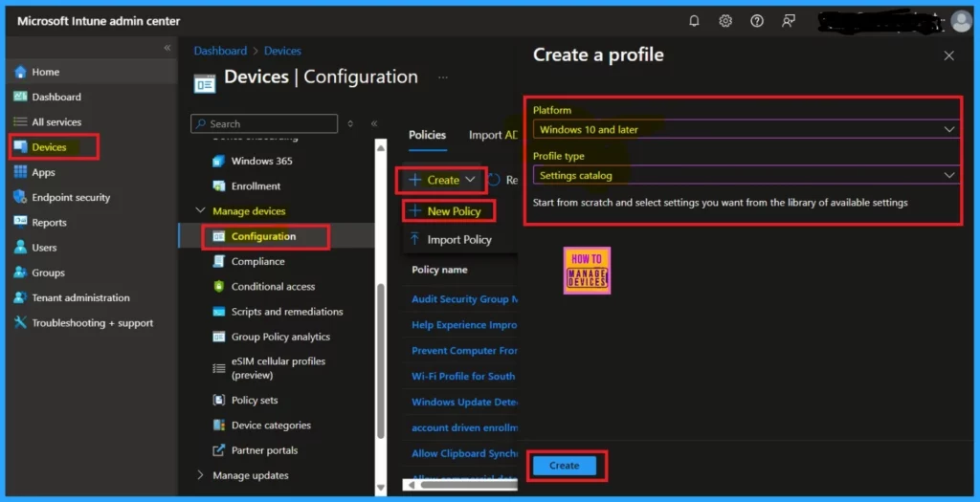This screenshot has height=502, width=980.
Task: Open the notifications bell icon
Action: (x=694, y=21)
